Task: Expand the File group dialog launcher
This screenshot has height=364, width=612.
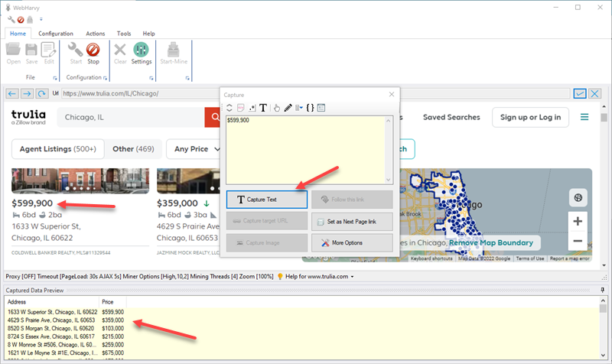Action: click(x=56, y=78)
